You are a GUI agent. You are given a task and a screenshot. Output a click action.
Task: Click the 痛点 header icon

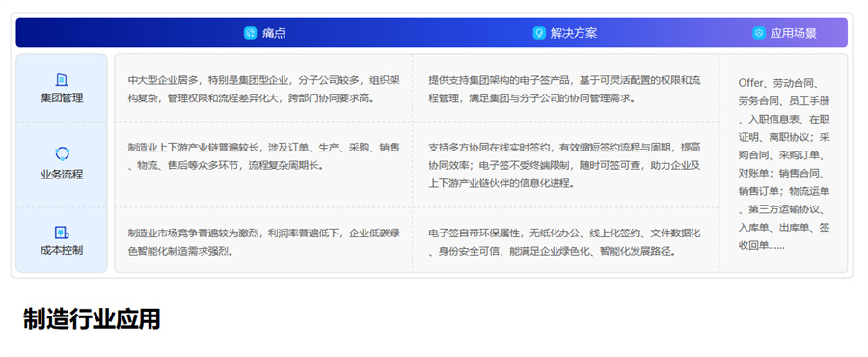(250, 33)
